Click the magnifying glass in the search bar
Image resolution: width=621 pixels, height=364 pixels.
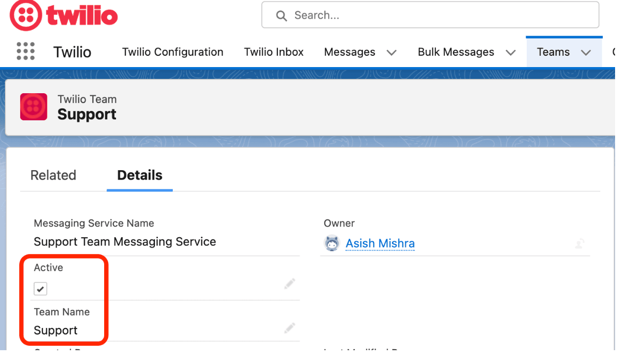click(281, 15)
